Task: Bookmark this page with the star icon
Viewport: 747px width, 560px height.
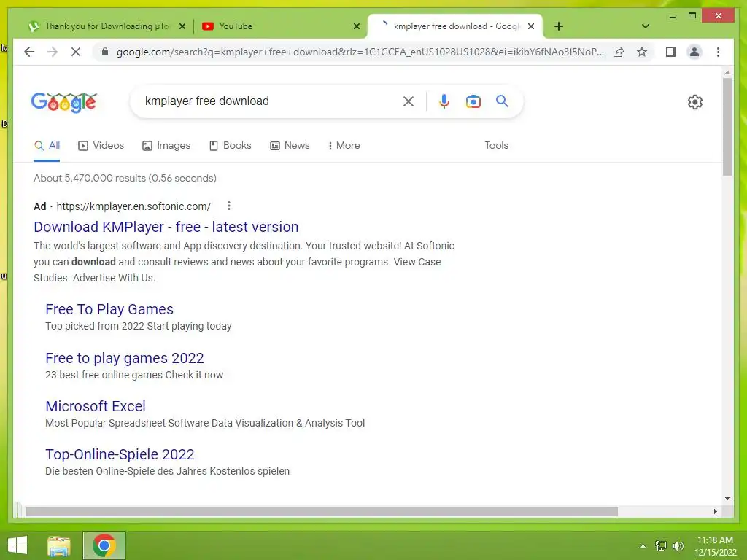Action: tap(642, 52)
